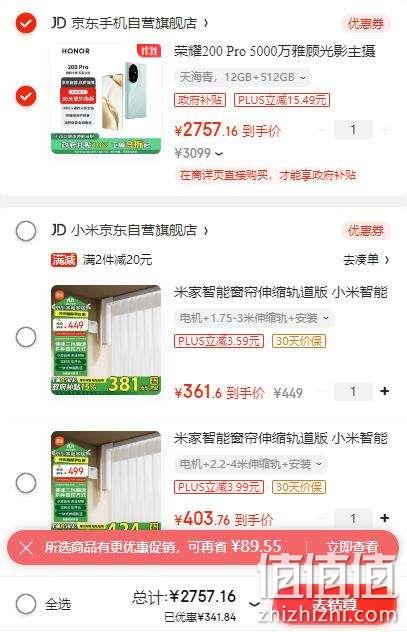Screen dimensions: 407x632
Task: Toggle the 全选 select-all option
Action: coord(26,604)
